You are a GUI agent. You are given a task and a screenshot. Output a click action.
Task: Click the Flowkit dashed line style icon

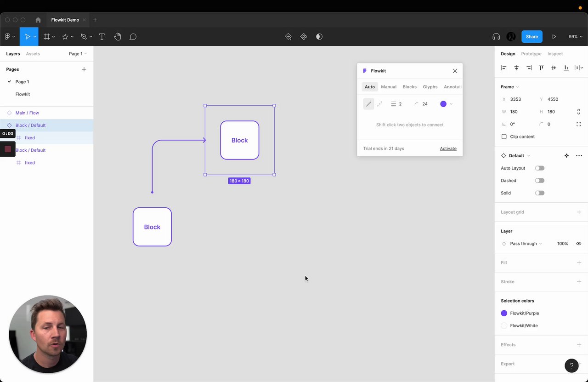click(x=379, y=104)
